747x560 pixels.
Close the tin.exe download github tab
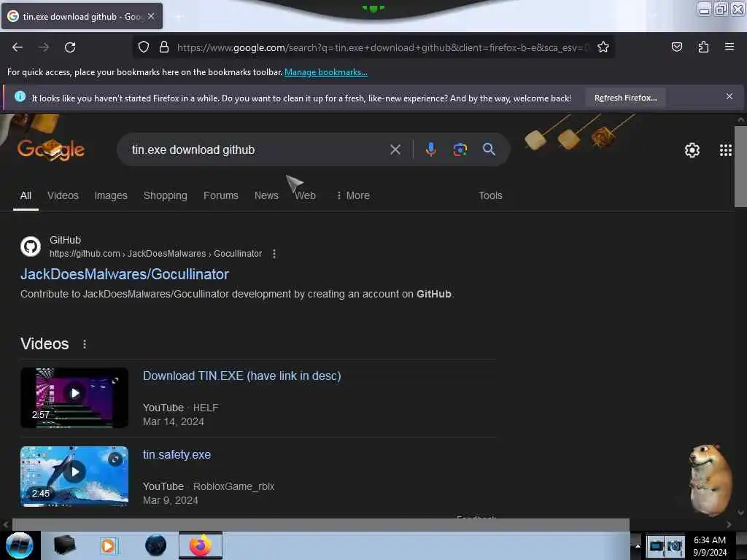tap(151, 16)
